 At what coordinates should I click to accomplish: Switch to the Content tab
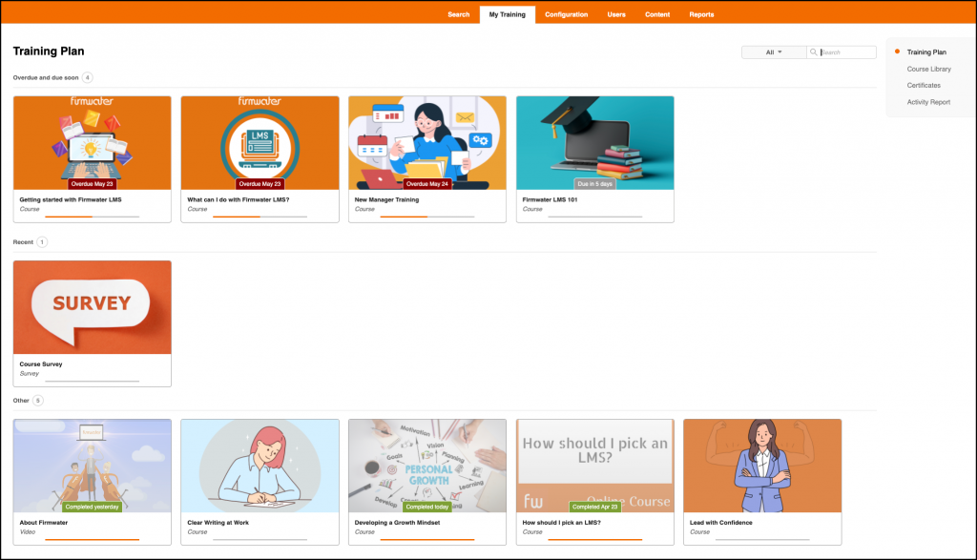pos(657,14)
